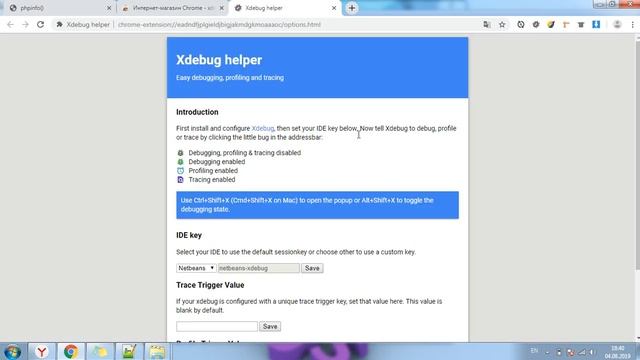Image resolution: width=640 pixels, height=360 pixels.
Task: Open the Chrome three-dot menu
Action: (633, 24)
